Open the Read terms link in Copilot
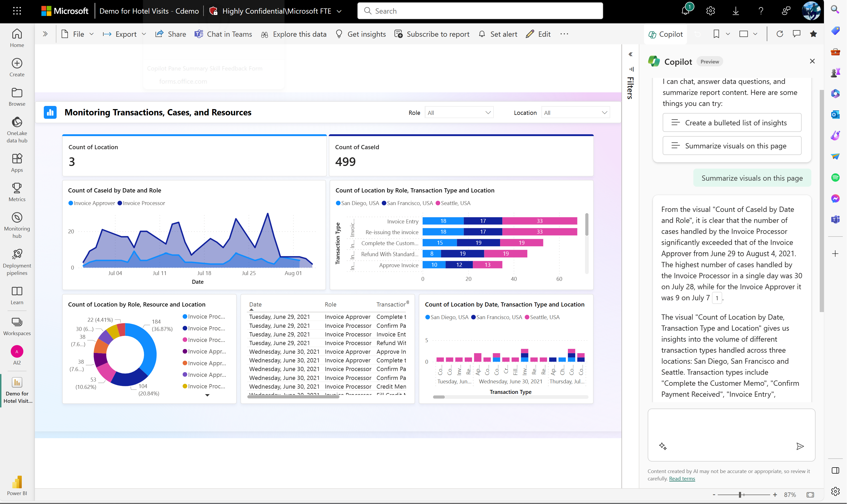Image resolution: width=847 pixels, height=504 pixels. tap(682, 478)
